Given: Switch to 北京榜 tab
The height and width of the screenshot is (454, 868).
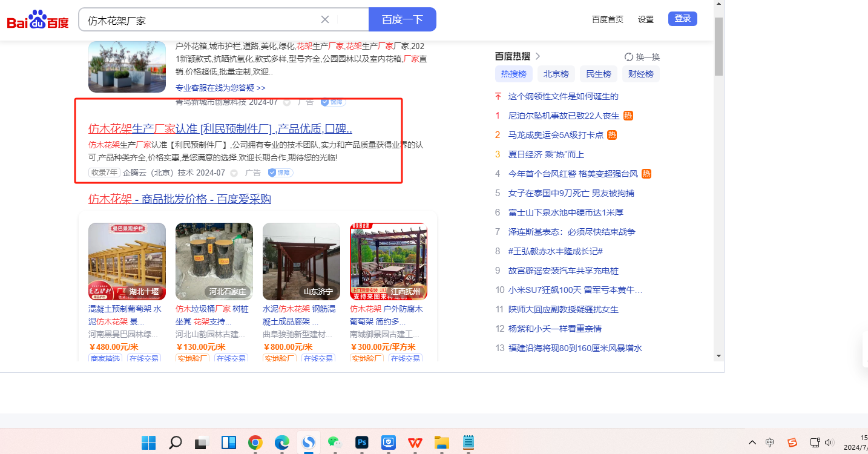Looking at the screenshot, I should pyautogui.click(x=556, y=74).
